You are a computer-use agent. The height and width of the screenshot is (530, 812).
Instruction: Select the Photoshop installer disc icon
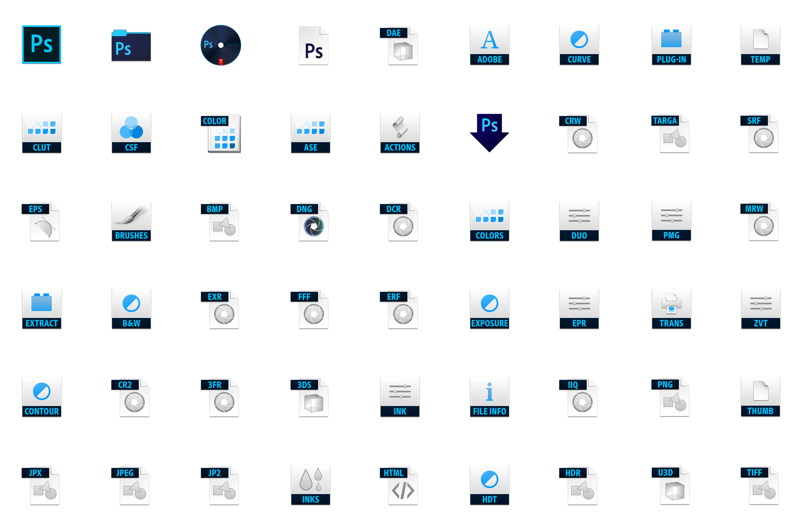(x=221, y=45)
